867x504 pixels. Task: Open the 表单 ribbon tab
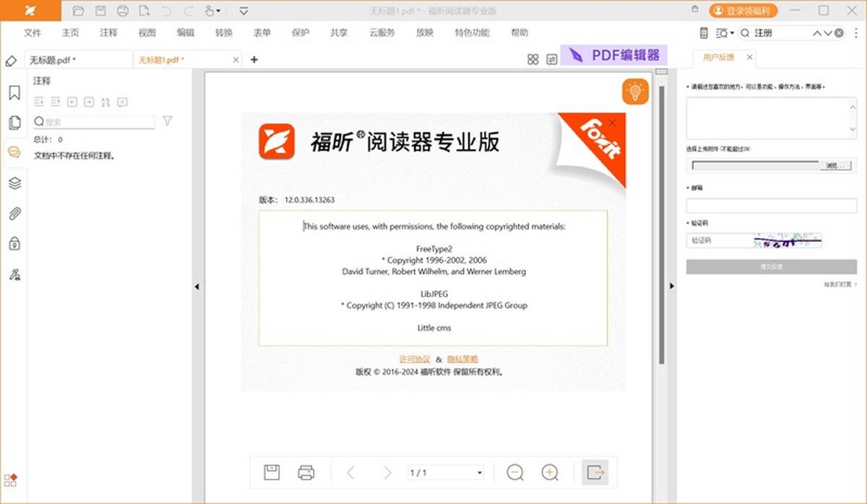tap(262, 33)
